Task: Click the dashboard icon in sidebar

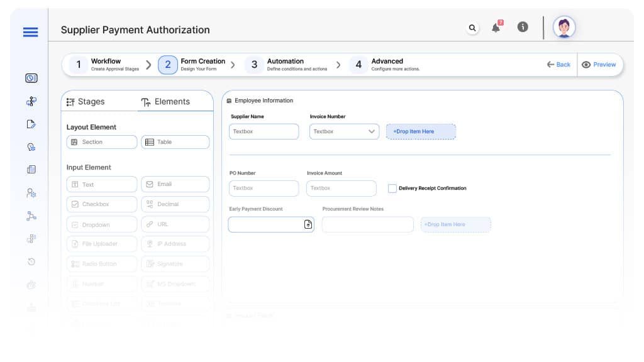Action: pos(31,78)
